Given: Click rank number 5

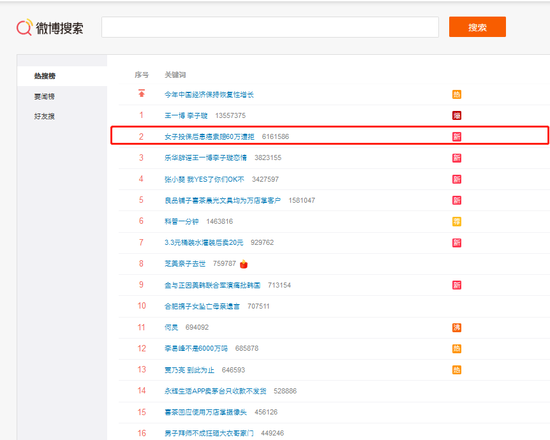Looking at the screenshot, I should tap(141, 200).
